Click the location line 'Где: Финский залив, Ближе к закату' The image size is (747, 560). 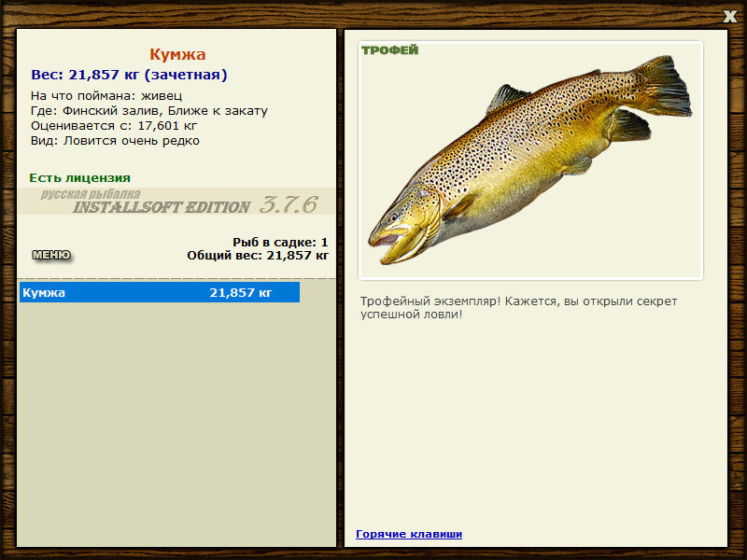click(149, 111)
